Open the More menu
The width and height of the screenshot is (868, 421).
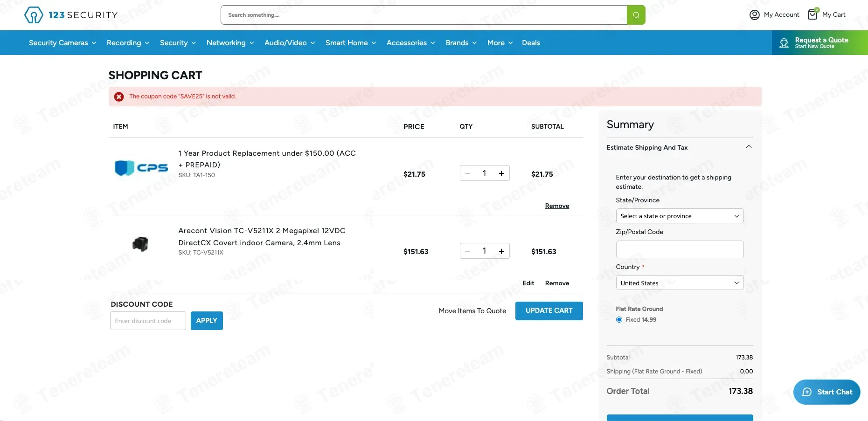click(500, 43)
